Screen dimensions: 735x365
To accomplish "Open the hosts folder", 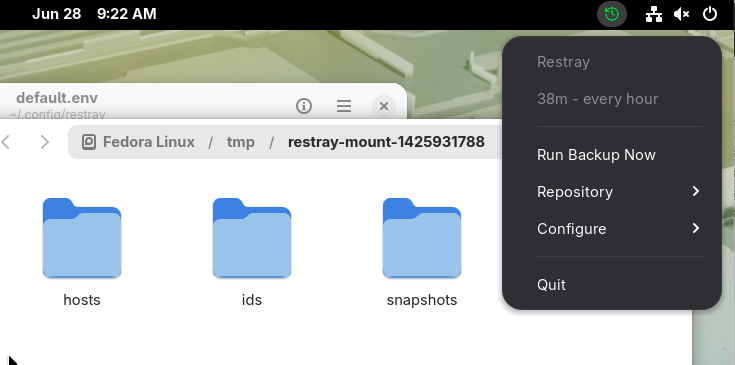I will point(82,238).
